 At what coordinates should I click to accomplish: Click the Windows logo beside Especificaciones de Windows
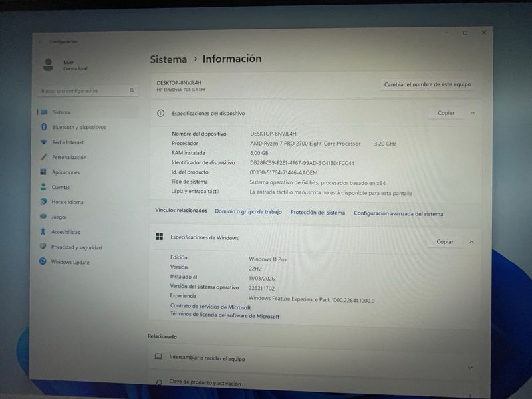pos(159,237)
